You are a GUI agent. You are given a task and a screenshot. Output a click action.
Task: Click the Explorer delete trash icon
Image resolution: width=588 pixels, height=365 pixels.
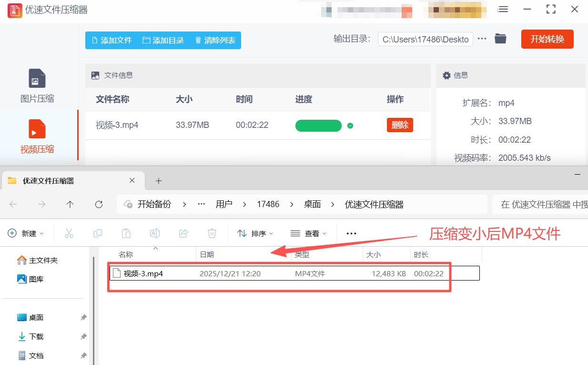(212, 233)
